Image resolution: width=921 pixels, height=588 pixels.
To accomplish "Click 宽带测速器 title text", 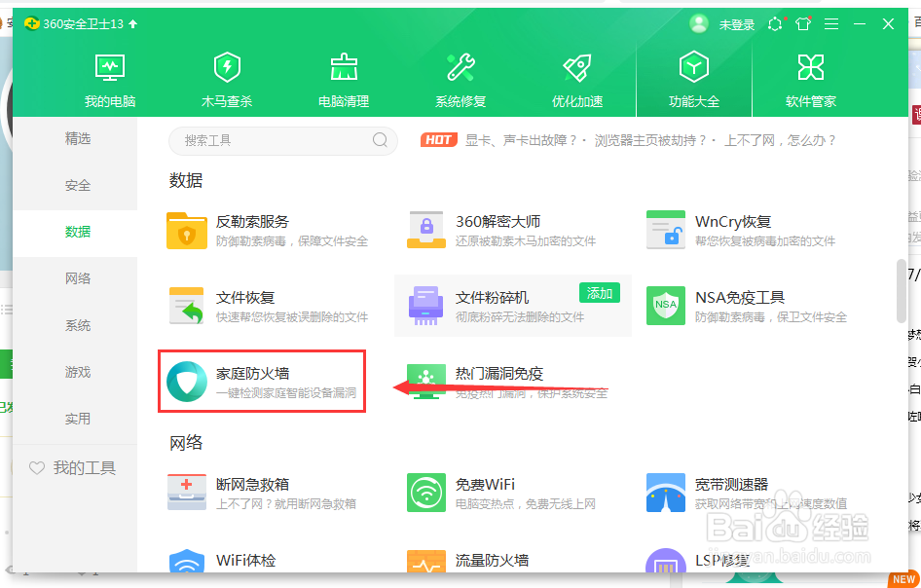I will pos(732,485).
